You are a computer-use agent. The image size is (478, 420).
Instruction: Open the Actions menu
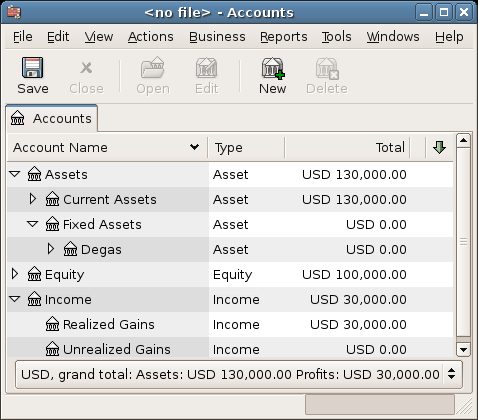coord(151,37)
